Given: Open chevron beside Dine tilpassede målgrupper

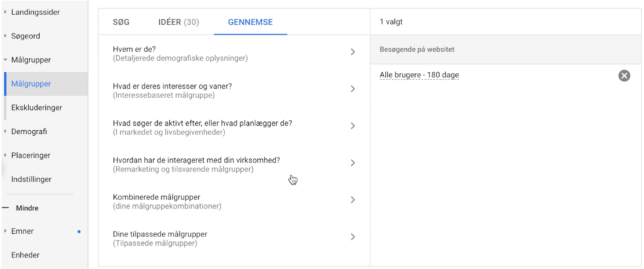Looking at the screenshot, I should (x=352, y=236).
